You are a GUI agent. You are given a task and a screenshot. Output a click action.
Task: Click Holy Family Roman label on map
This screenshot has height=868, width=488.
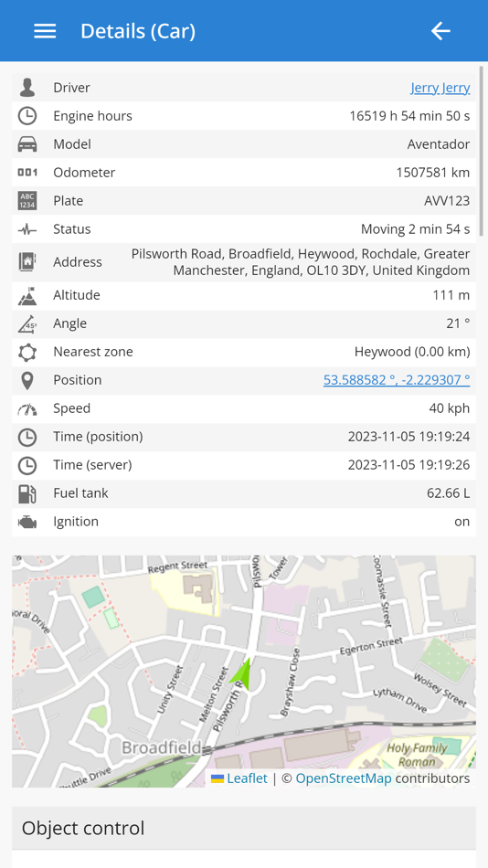click(417, 755)
